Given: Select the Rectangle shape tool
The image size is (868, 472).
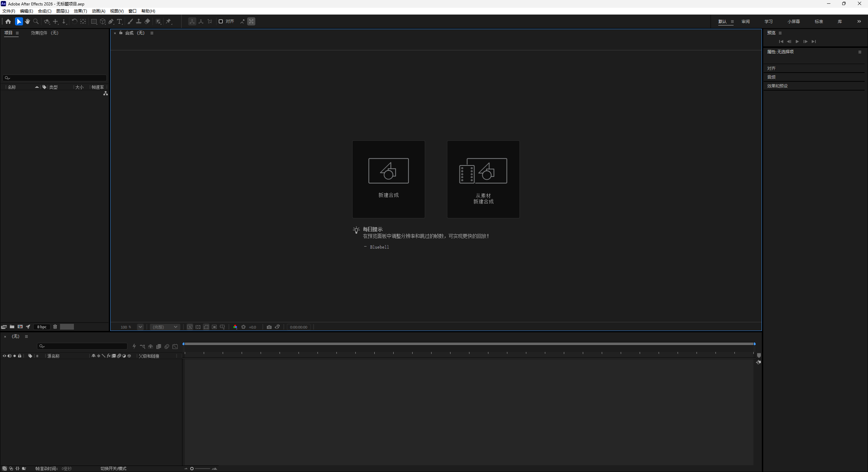Looking at the screenshot, I should 94,21.
